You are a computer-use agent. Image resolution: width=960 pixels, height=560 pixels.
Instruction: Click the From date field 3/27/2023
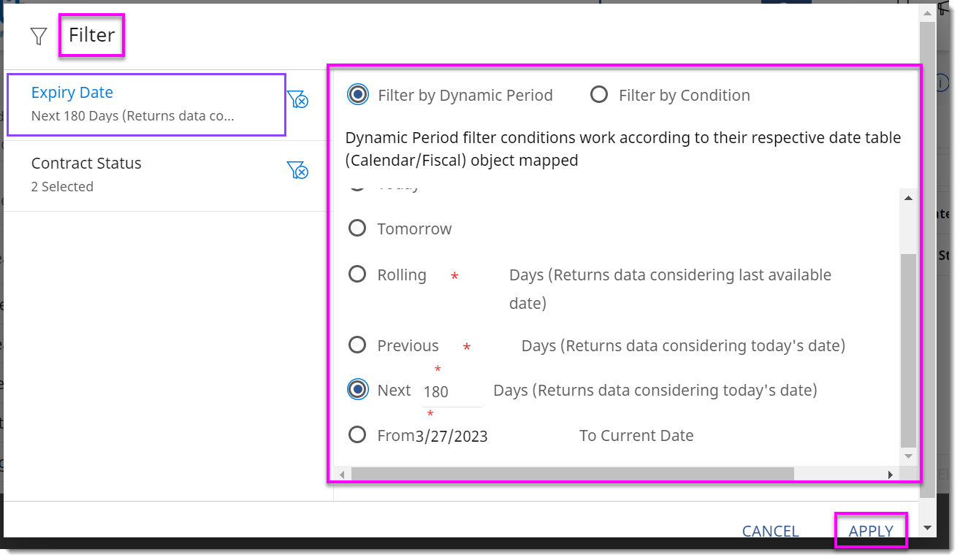[x=452, y=437]
